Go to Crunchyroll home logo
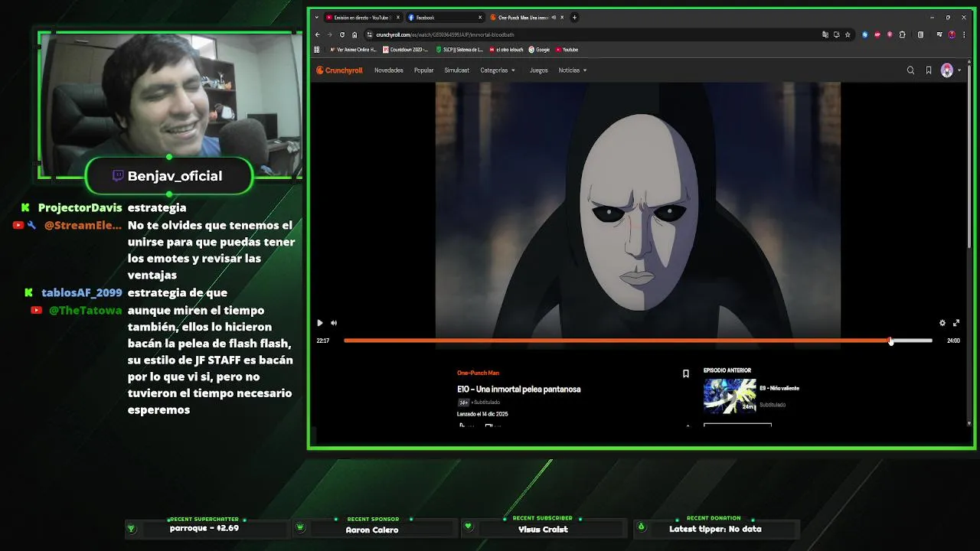 pyautogui.click(x=339, y=70)
